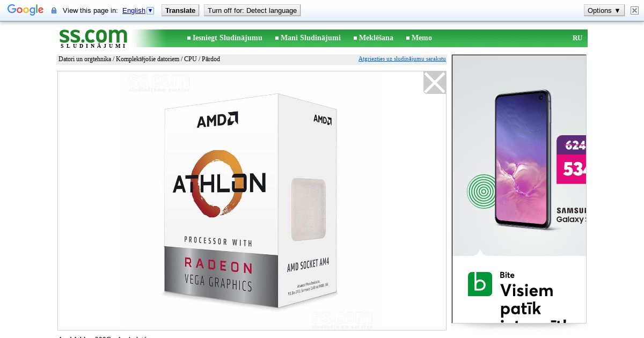This screenshot has height=338, width=644.
Task: Close the enlarged Athlon product image
Action: pyautogui.click(x=435, y=83)
